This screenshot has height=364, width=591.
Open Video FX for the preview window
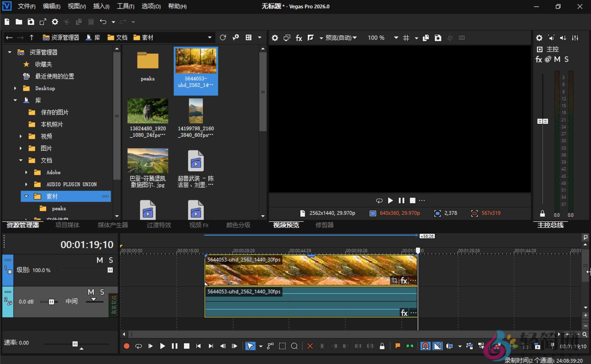[x=299, y=38]
